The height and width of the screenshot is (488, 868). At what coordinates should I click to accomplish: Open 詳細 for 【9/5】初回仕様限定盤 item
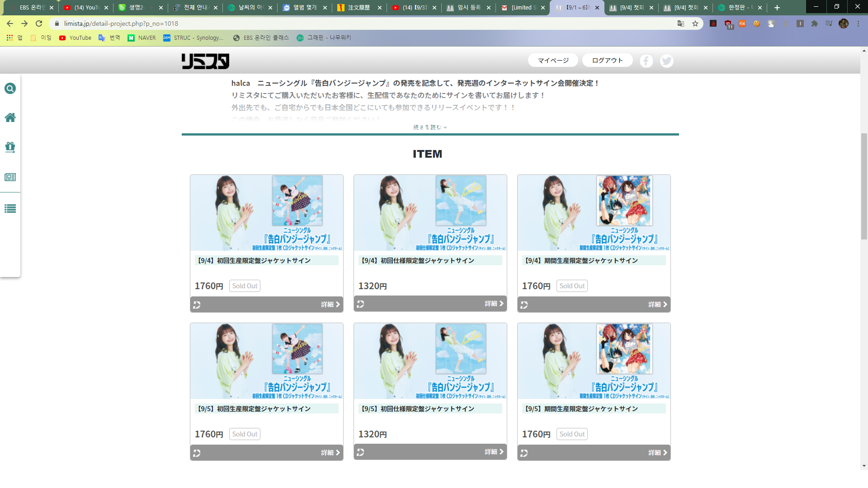(x=494, y=452)
